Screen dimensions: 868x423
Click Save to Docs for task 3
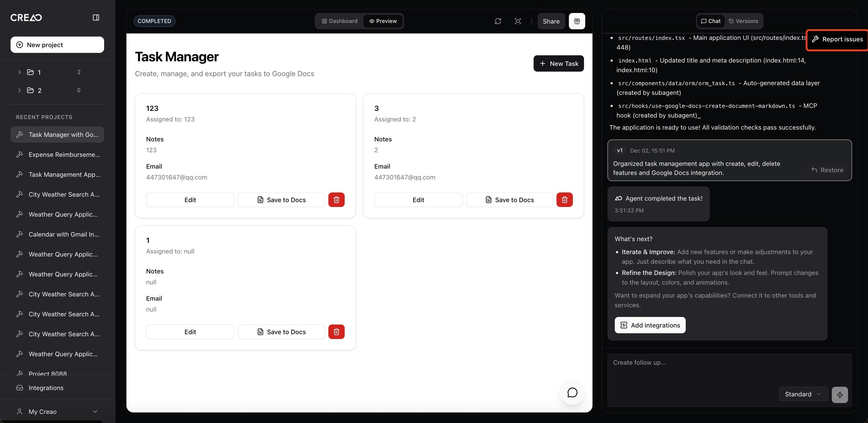509,200
